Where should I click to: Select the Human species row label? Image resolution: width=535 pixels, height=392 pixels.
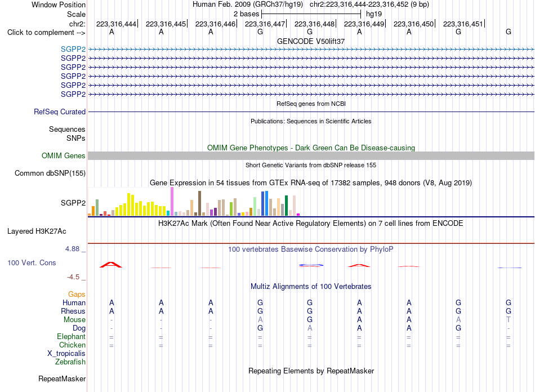click(x=74, y=302)
